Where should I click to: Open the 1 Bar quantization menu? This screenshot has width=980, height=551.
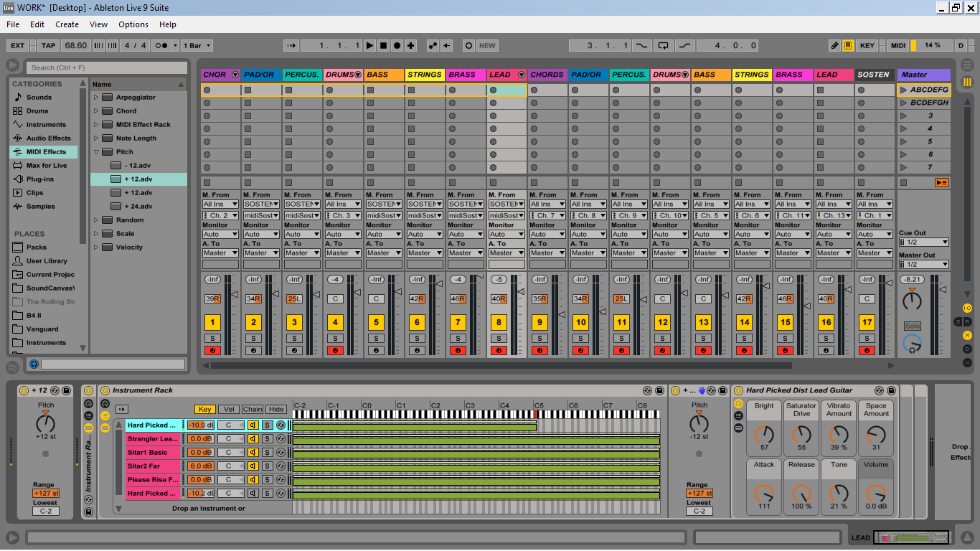(x=197, y=45)
